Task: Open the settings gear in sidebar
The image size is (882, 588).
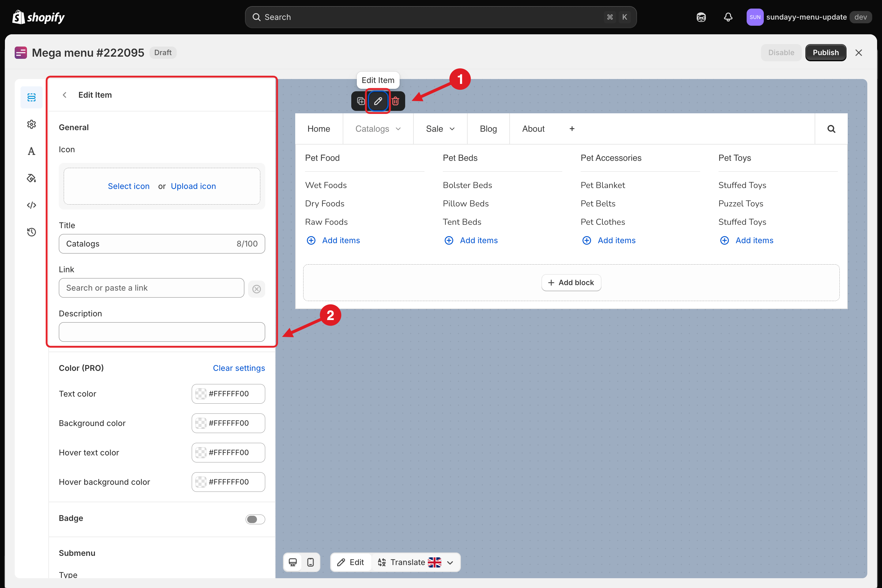Action: point(32,124)
